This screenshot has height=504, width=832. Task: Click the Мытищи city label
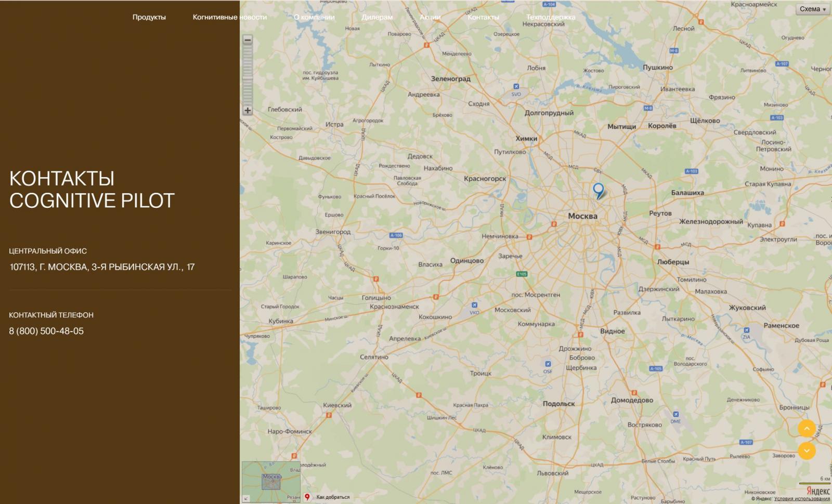622,127
